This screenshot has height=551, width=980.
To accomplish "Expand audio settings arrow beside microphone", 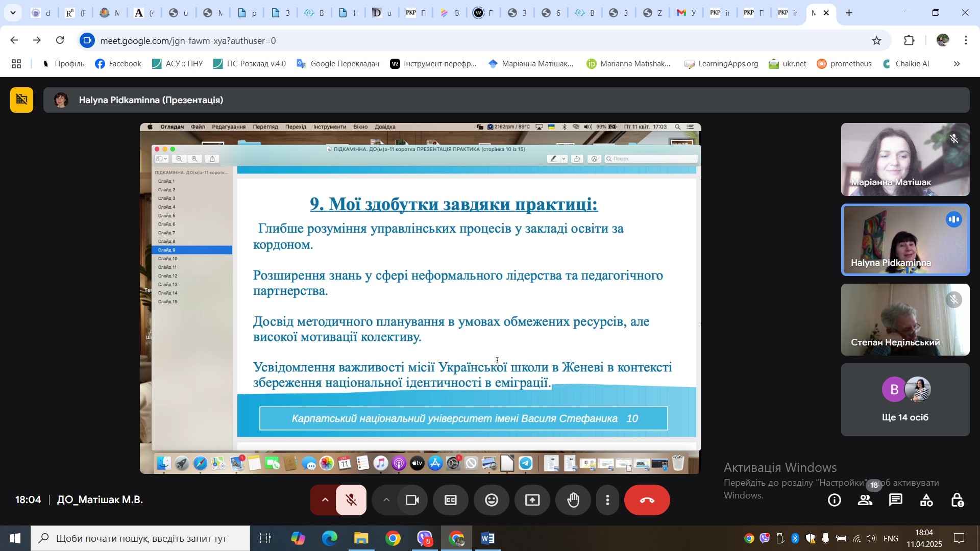I will click(x=325, y=500).
